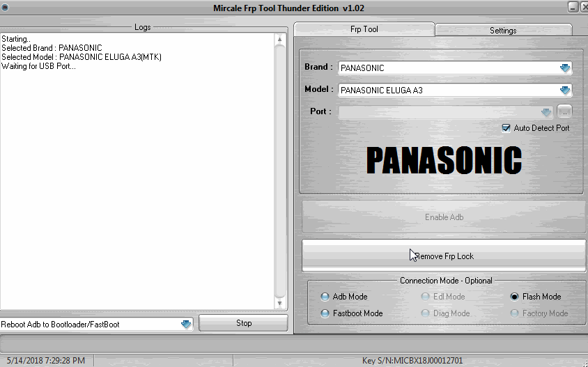
Task: Click the port browse button with dots
Action: pyautogui.click(x=564, y=111)
